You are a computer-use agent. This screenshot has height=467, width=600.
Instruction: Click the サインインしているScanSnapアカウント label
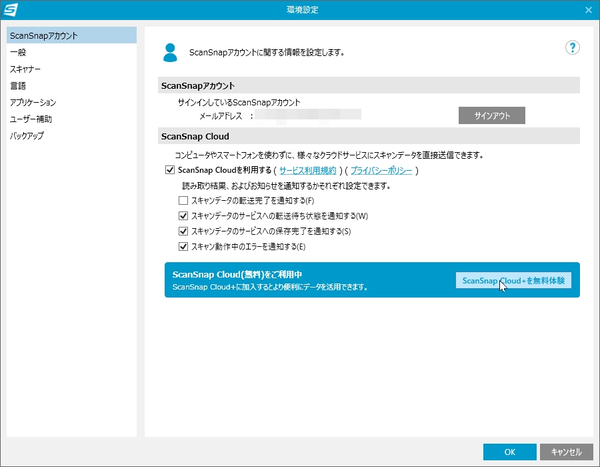[x=239, y=102]
